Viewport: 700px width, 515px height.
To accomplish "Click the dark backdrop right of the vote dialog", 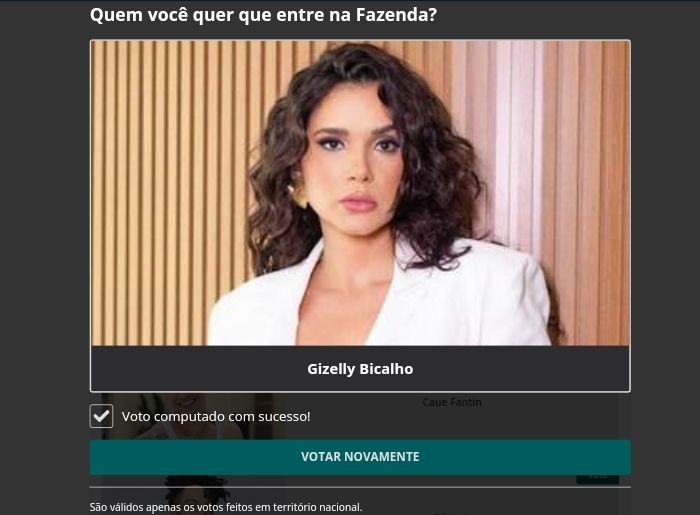I will (665, 258).
